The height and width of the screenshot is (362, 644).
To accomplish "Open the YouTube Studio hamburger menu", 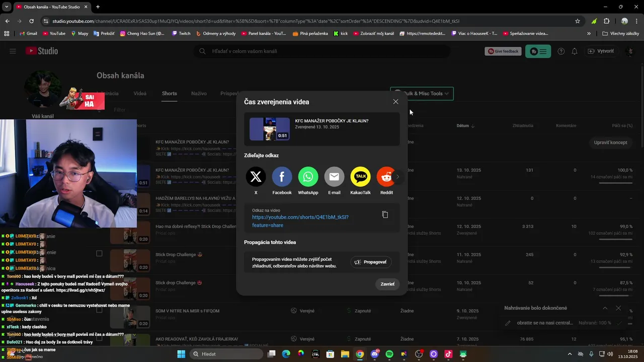I will pyautogui.click(x=13, y=51).
